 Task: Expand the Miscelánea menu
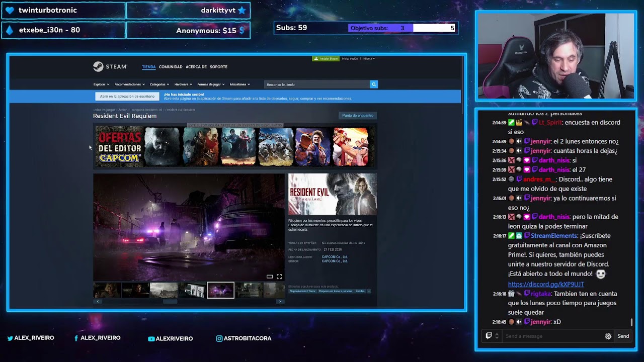click(x=240, y=84)
